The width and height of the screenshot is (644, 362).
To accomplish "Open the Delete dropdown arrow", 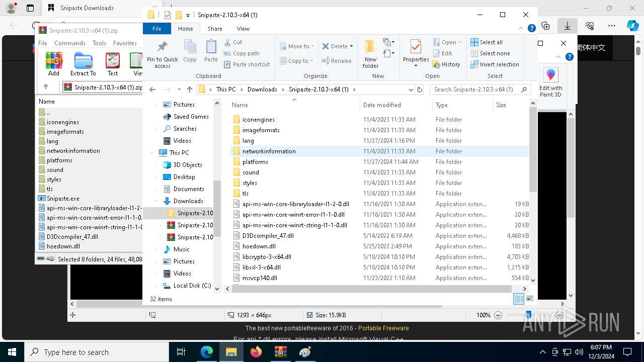I will [351, 46].
